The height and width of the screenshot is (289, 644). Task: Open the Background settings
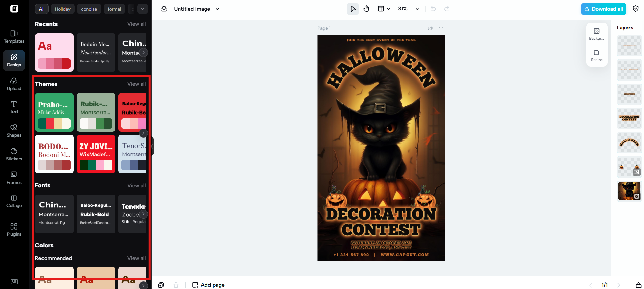[597, 34]
